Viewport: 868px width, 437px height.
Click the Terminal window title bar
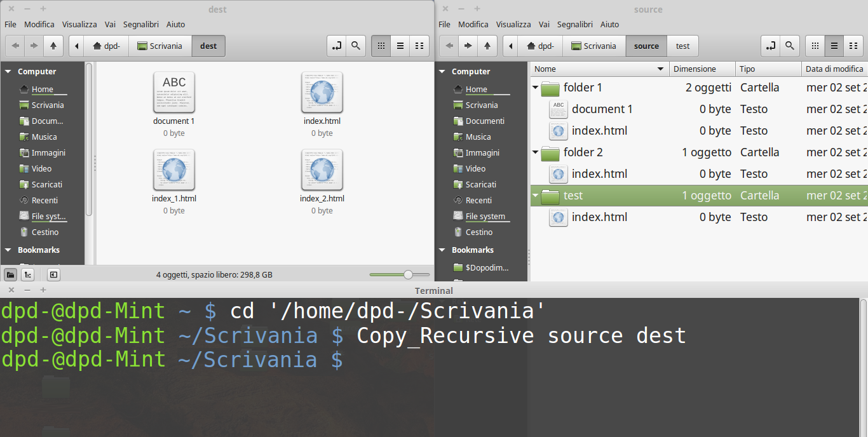click(x=434, y=290)
